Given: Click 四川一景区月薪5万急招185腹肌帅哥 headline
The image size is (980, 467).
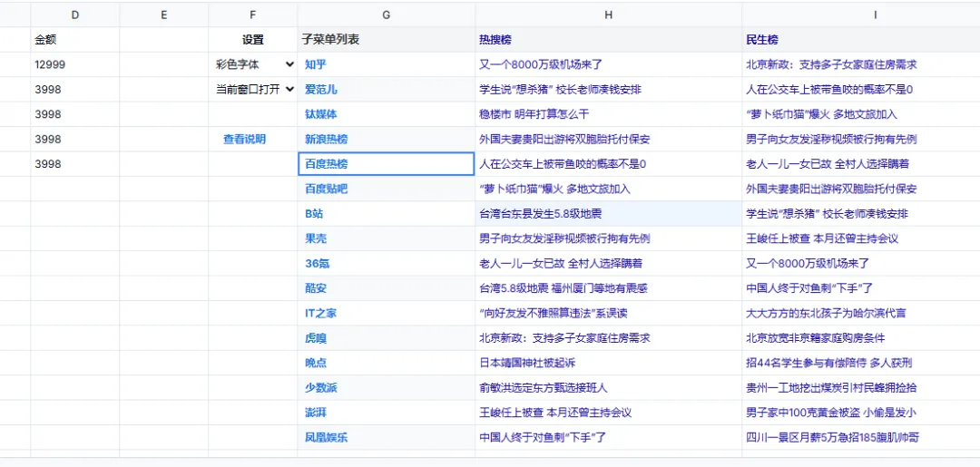Looking at the screenshot, I should point(832,438).
